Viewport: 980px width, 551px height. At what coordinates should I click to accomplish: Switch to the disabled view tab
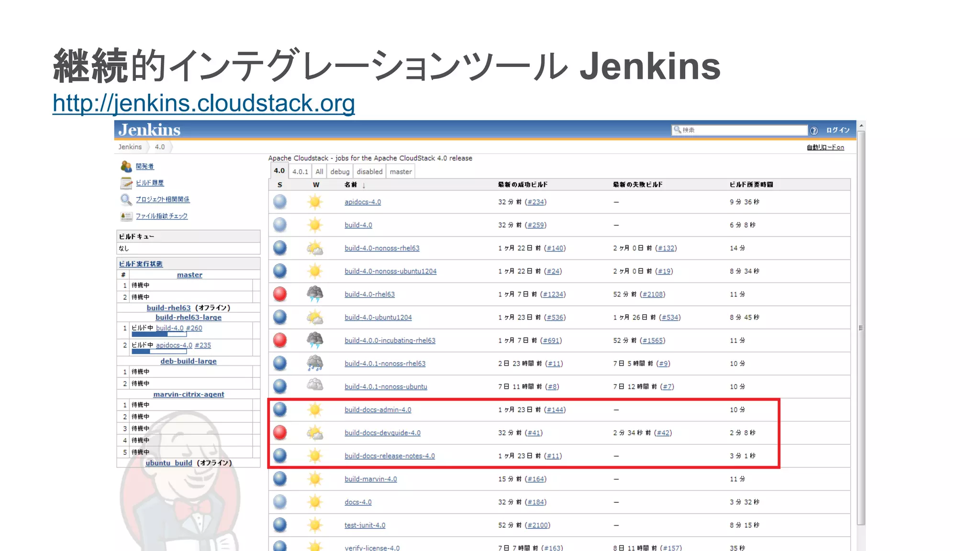coord(369,172)
